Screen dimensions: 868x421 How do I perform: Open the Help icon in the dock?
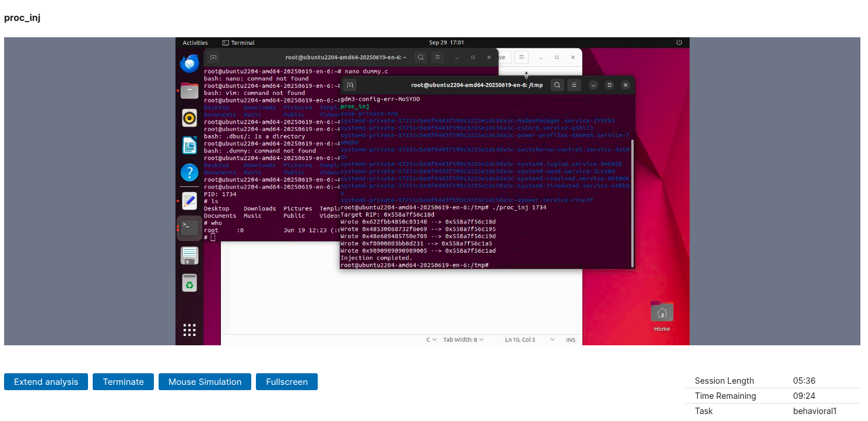[x=189, y=172]
